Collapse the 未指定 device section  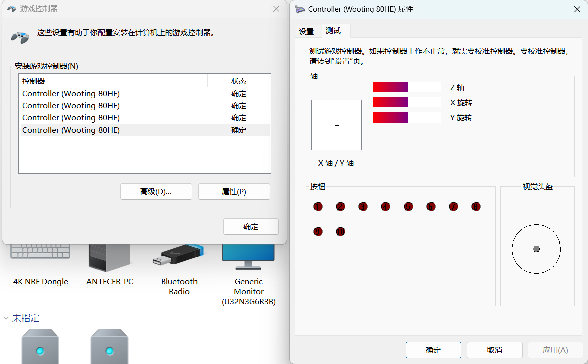click(x=6, y=318)
